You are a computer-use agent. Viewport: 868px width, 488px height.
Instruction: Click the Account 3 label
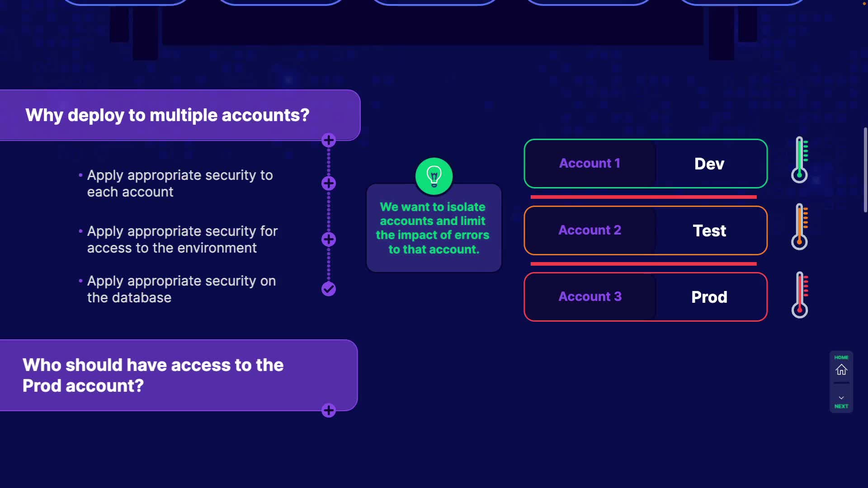(x=590, y=296)
